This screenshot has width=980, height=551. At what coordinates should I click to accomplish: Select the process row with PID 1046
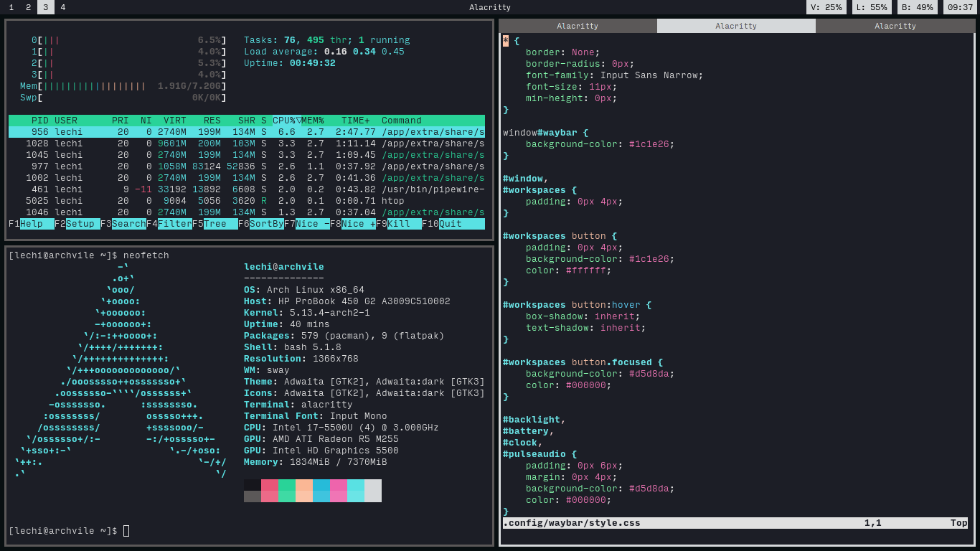(x=247, y=212)
